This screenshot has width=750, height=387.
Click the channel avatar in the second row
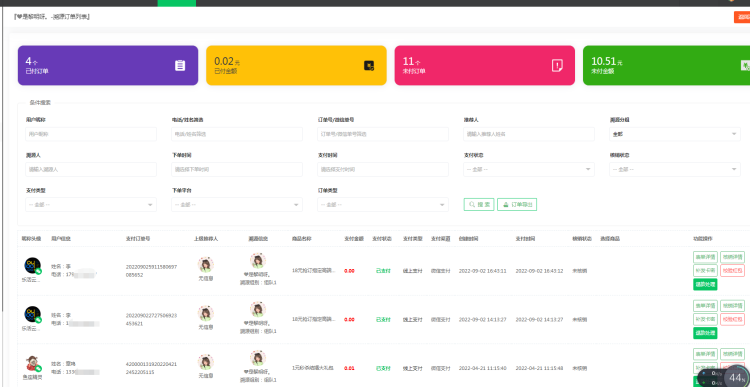click(x=258, y=310)
